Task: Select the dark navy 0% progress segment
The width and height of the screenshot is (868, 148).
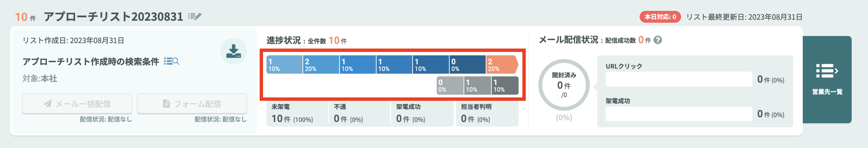Action: click(x=467, y=64)
